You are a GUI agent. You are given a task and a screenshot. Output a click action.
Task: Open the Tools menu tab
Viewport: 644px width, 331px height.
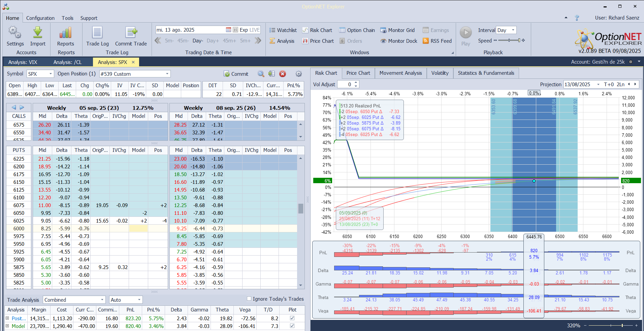tap(67, 18)
